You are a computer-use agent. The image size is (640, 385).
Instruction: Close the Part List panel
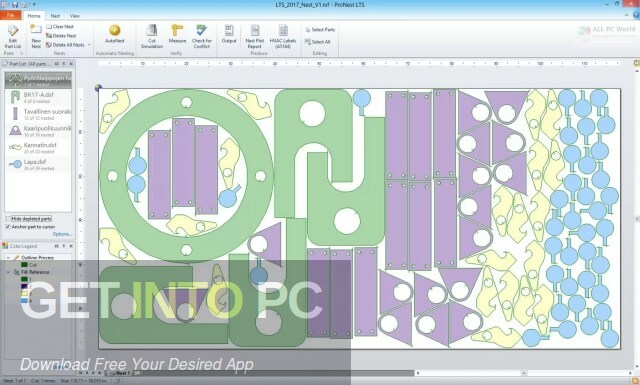pyautogui.click(x=71, y=64)
